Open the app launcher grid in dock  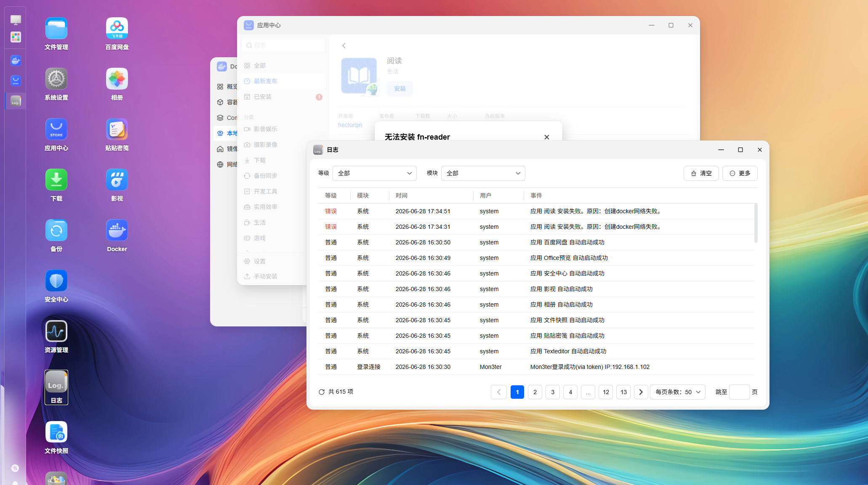(16, 37)
